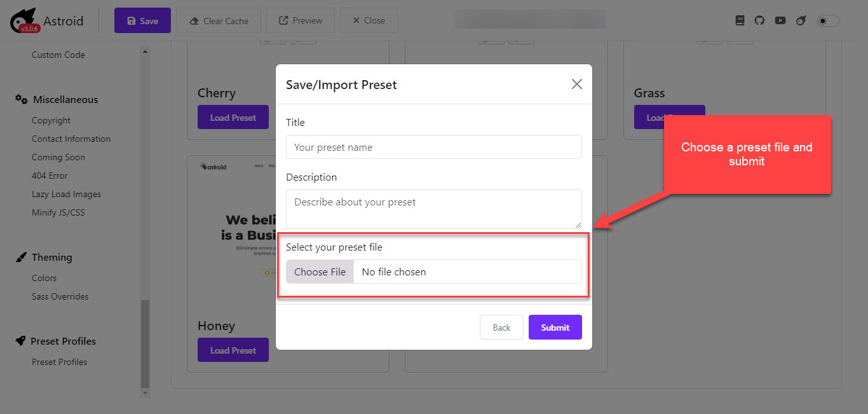Screen dimensions: 868x414
Task: Click the Save button
Action: tap(142, 20)
